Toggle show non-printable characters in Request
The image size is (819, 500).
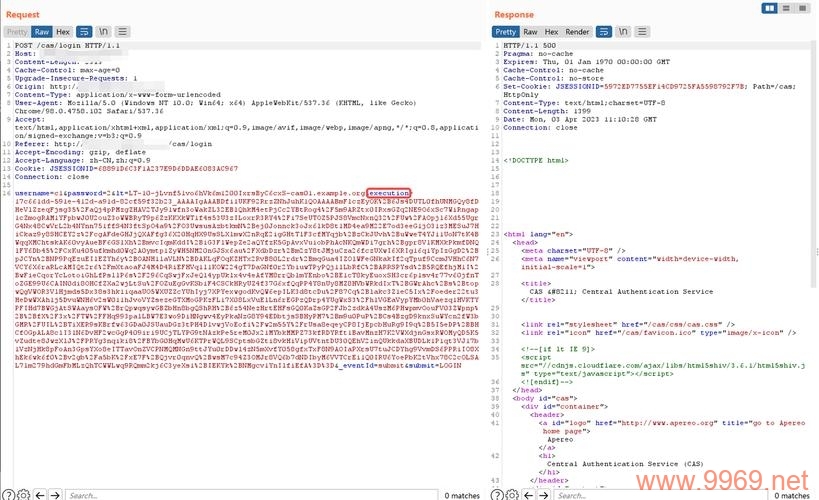103,32
